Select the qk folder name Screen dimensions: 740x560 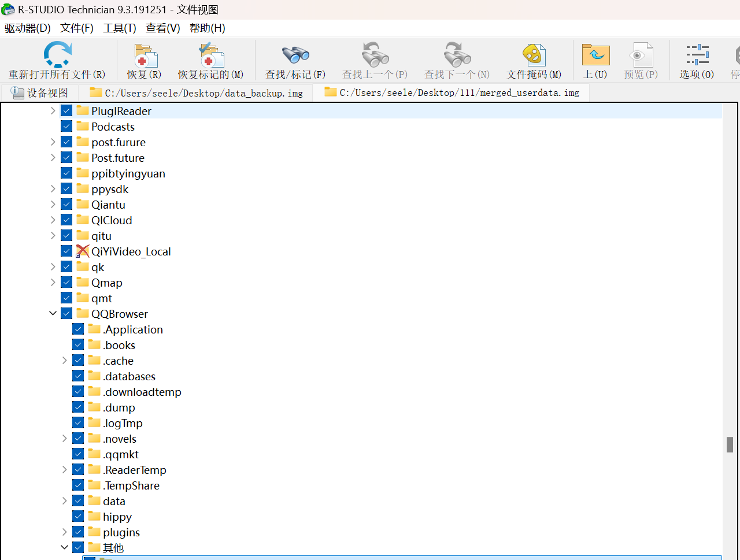(98, 267)
